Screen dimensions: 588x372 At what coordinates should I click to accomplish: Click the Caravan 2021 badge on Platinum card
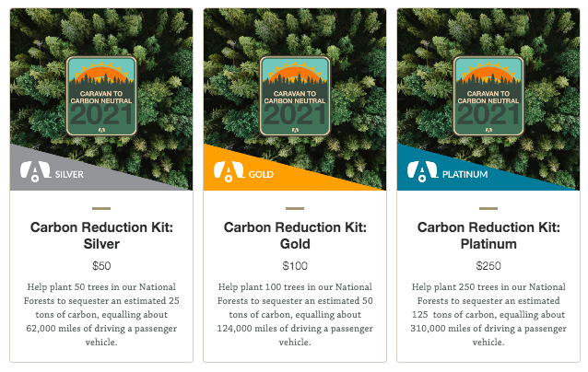coord(488,96)
